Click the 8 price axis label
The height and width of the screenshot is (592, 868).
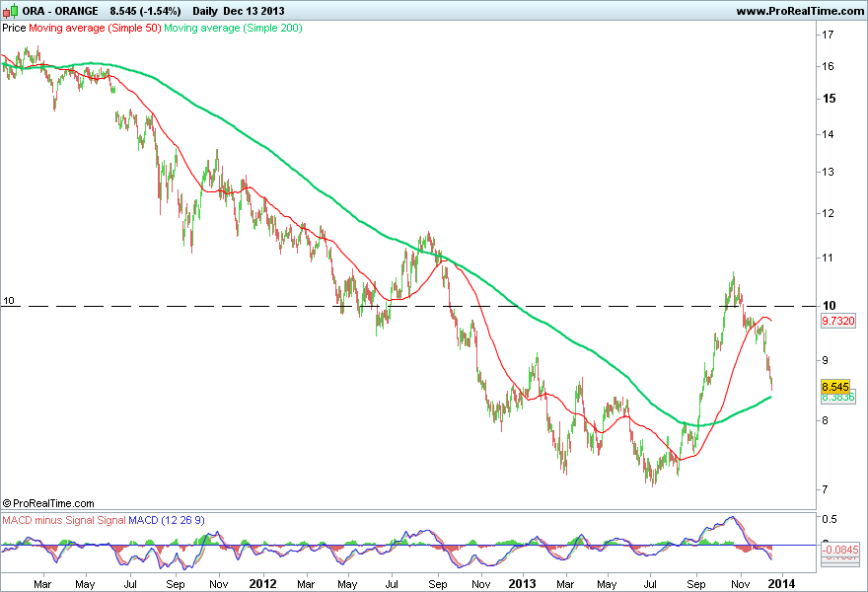click(x=825, y=421)
